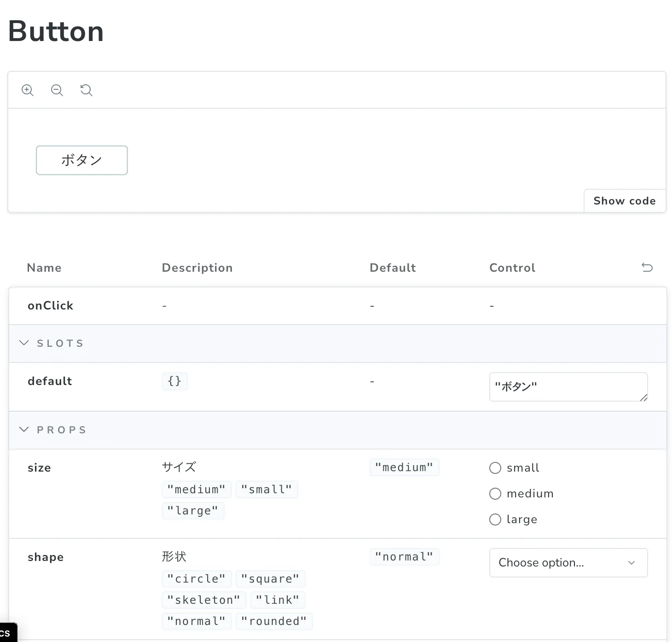Click the black badge in bottom-left corner
672x642 pixels.
coord(6,633)
